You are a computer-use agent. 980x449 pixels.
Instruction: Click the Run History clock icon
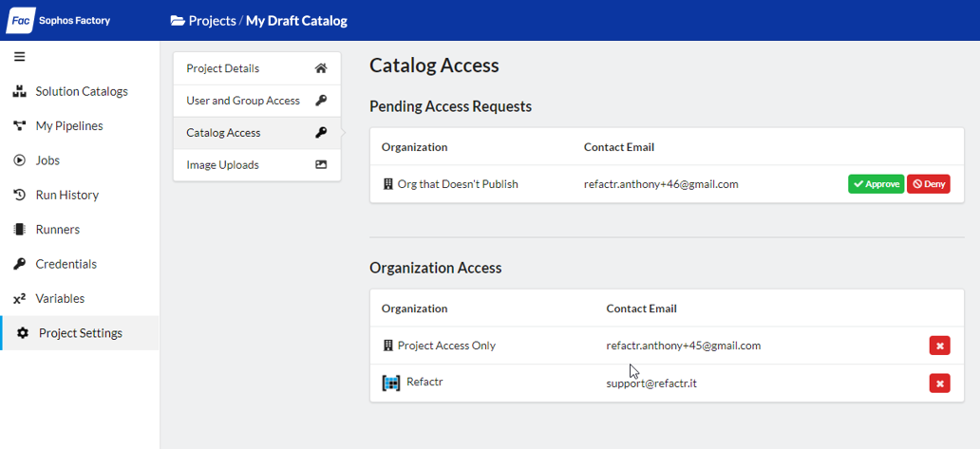pos(19,195)
